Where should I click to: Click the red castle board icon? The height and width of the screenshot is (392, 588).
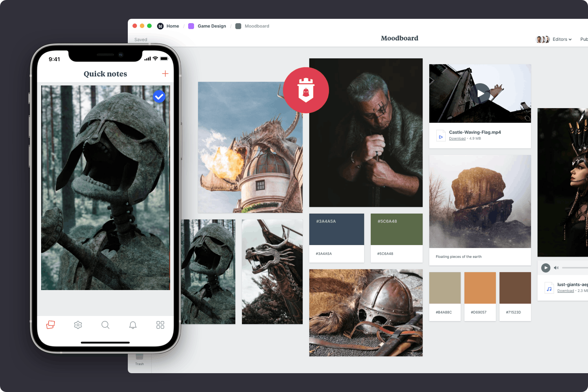pos(306,90)
